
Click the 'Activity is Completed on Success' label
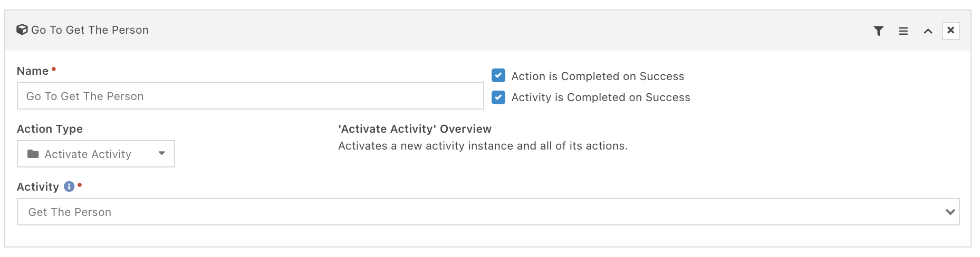[x=601, y=97]
